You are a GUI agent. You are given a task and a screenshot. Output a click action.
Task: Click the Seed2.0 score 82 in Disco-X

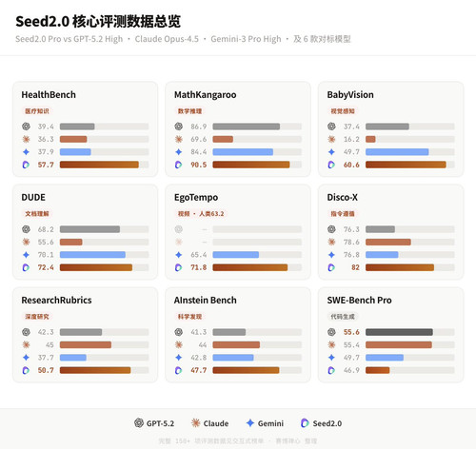pyautogui.click(x=355, y=267)
